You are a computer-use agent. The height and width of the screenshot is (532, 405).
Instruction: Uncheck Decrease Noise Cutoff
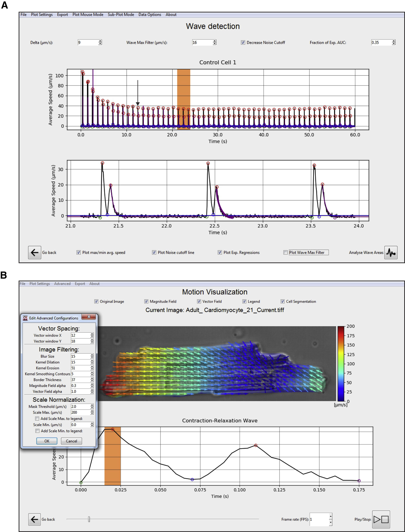point(243,42)
